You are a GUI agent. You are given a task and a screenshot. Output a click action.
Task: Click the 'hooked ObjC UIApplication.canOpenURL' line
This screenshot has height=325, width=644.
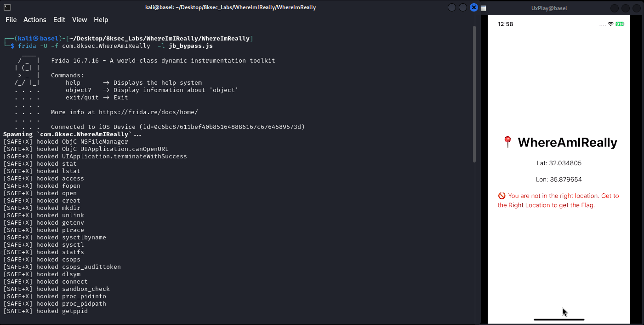[x=86, y=149]
